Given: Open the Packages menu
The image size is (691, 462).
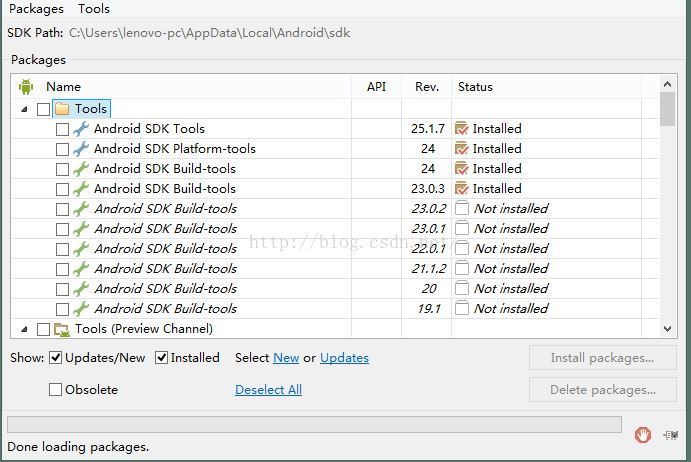Looking at the screenshot, I should tap(36, 9).
